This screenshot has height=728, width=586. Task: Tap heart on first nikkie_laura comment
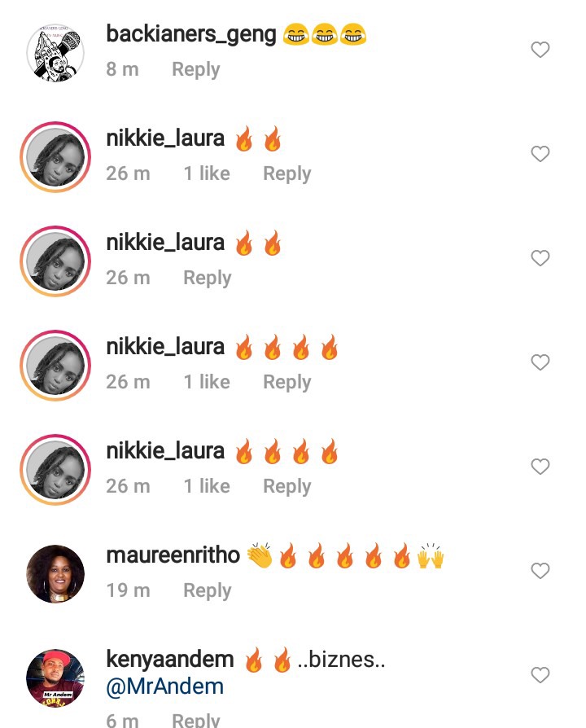click(x=540, y=154)
